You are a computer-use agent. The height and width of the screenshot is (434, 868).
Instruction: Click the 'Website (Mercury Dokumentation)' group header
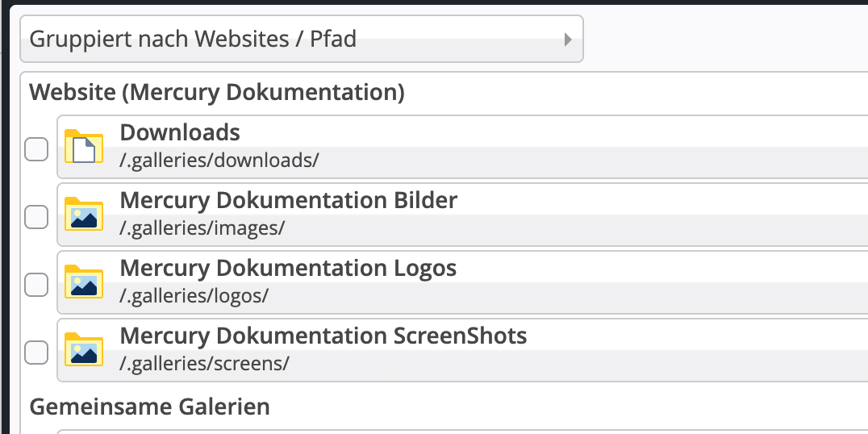coord(217,93)
